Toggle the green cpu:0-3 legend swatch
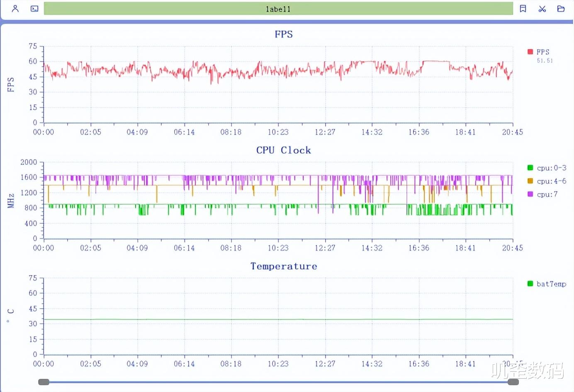Viewport: 574px width, 392px height. pyautogui.click(x=530, y=168)
